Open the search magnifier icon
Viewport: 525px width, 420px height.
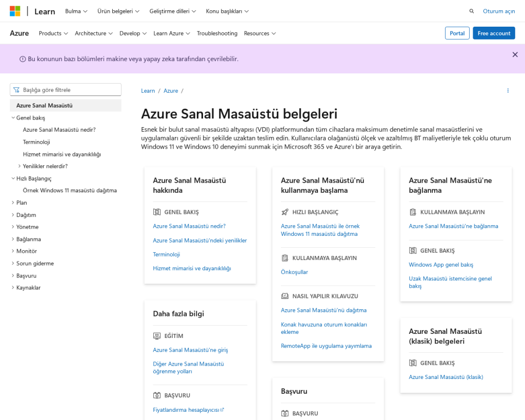coord(472,11)
